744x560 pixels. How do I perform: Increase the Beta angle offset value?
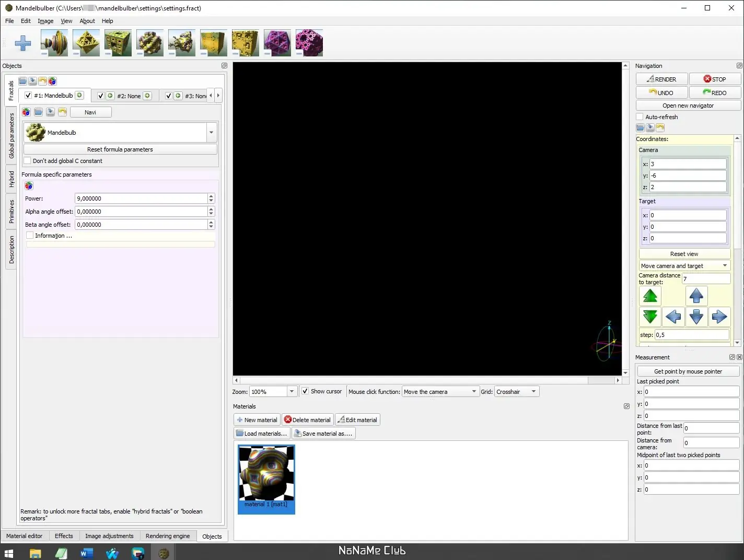[211, 222]
